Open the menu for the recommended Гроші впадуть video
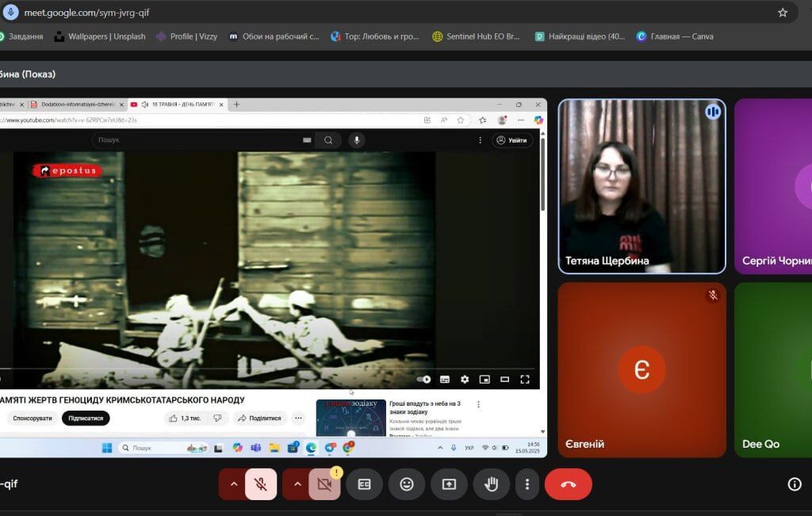This screenshot has height=516, width=812. pyautogui.click(x=478, y=404)
